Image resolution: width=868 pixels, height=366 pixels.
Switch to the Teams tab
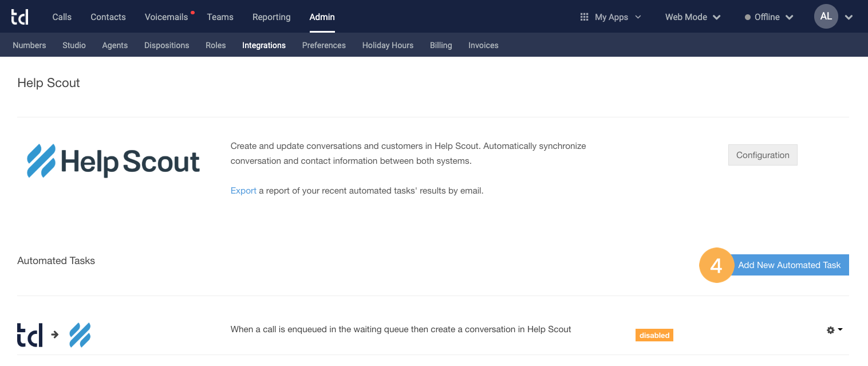point(220,17)
